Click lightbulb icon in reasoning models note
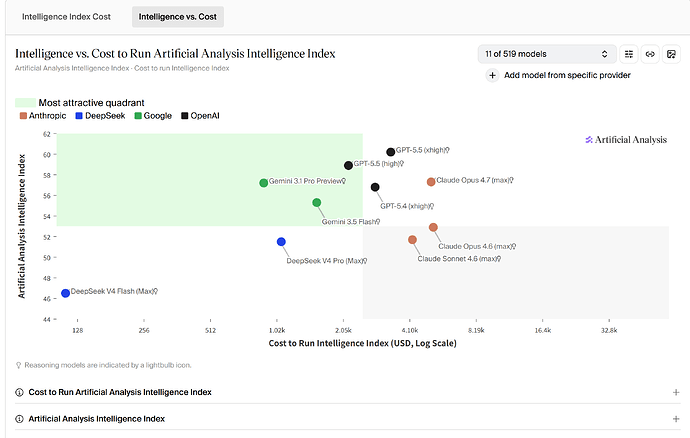 pyautogui.click(x=18, y=365)
